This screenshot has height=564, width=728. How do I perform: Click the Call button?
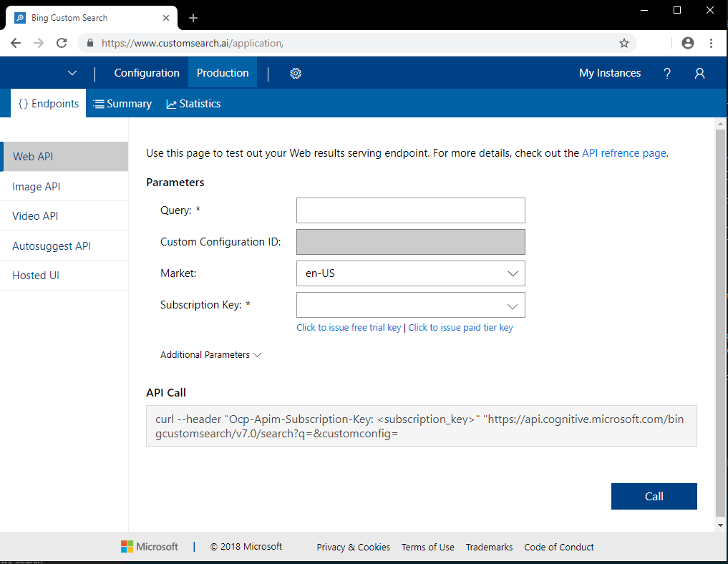(x=653, y=496)
